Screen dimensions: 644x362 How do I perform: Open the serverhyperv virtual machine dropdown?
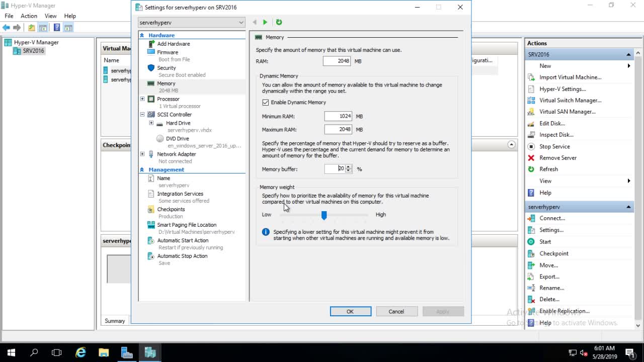coord(192,23)
